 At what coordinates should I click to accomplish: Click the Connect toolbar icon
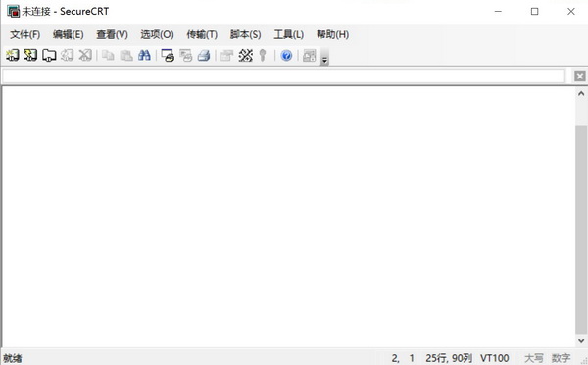pyautogui.click(x=13, y=56)
